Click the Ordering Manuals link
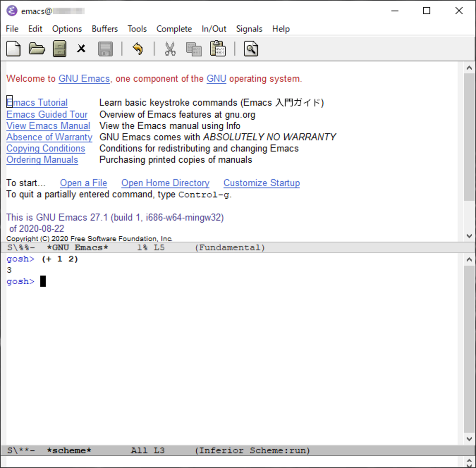Screen dimensions: 476x468 pos(42,160)
